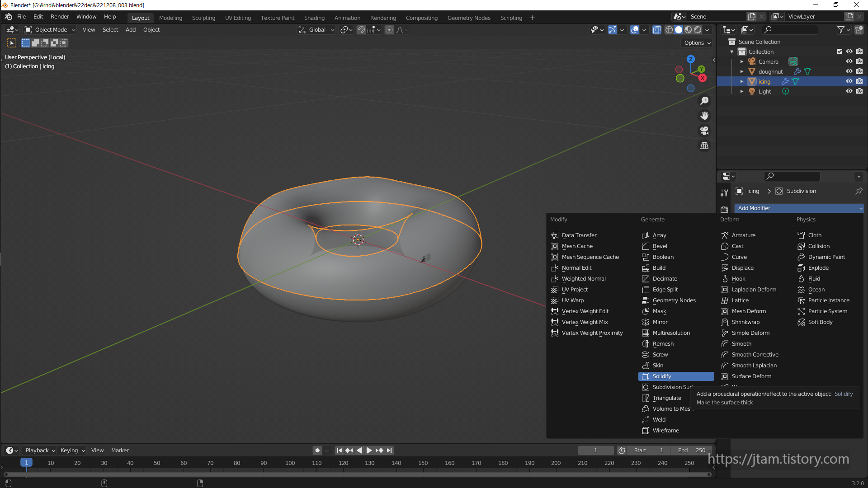Open Global transform orientation dropdown
The height and width of the screenshot is (488, 868).
tap(316, 30)
